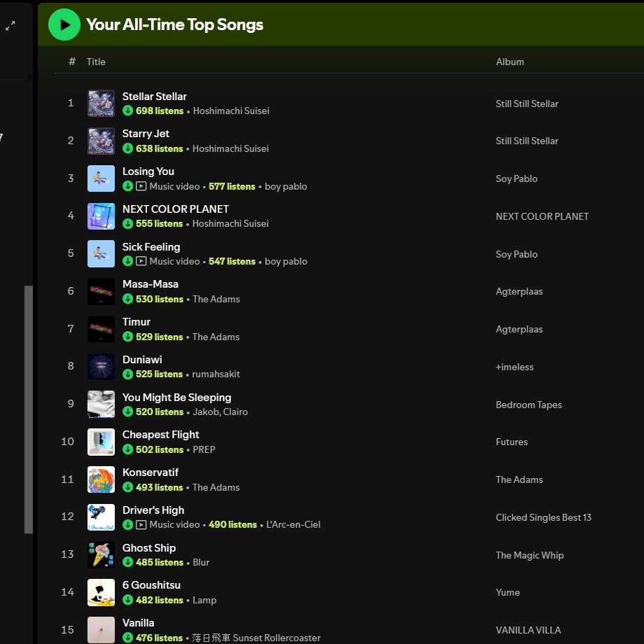Click downloaded icon for Stellar Stellar
This screenshot has width=644, height=644.
click(x=127, y=111)
